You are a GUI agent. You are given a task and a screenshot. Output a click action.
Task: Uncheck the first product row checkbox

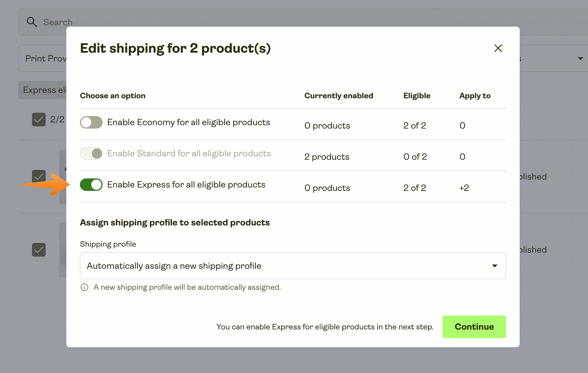point(39,177)
